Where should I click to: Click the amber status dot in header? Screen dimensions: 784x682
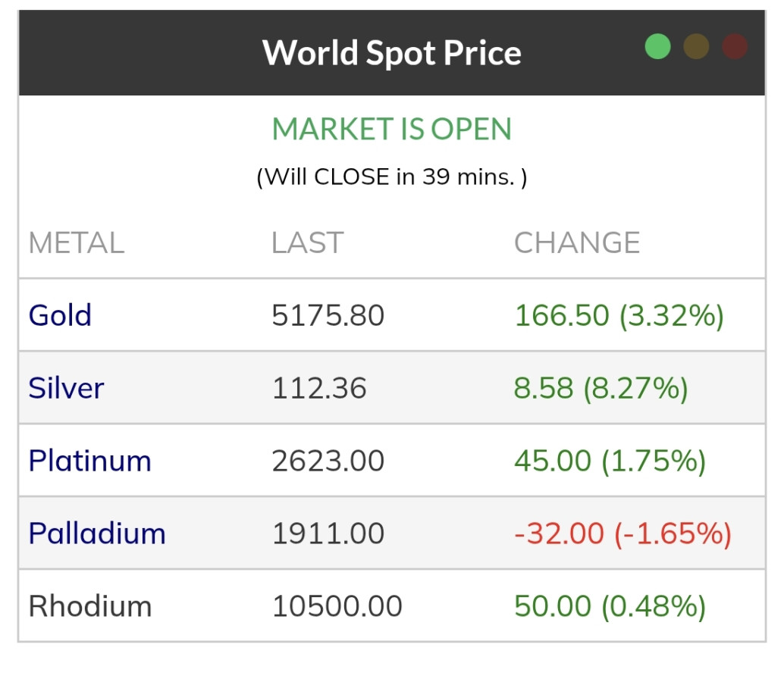(x=696, y=46)
